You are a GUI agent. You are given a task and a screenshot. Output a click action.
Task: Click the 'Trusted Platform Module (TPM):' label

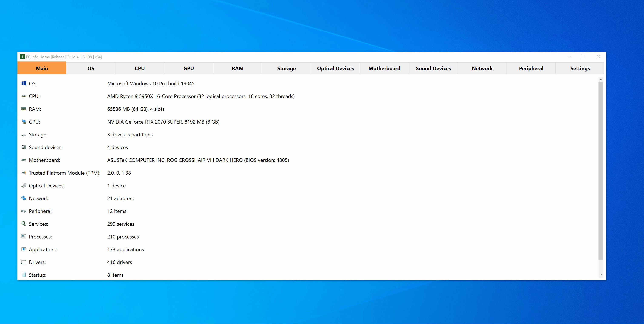(65, 173)
